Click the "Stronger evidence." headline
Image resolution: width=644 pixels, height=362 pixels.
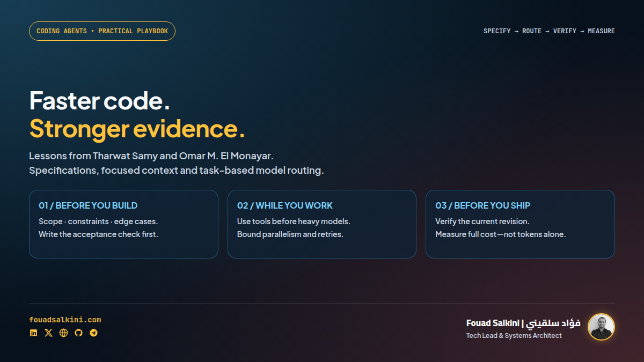137,129
